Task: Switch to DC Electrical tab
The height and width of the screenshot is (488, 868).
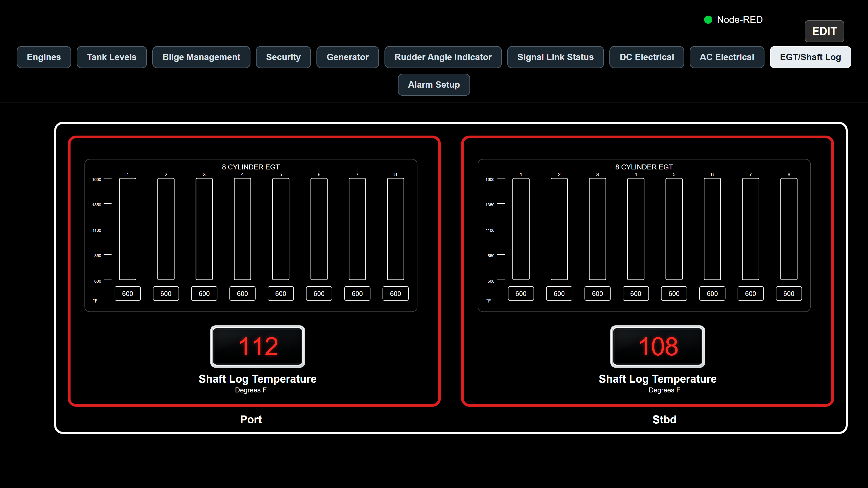Action: click(x=647, y=57)
